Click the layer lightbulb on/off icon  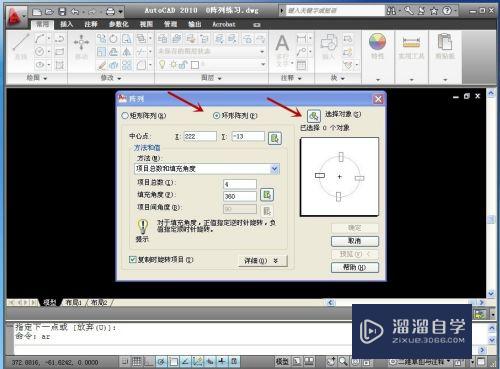162,64
